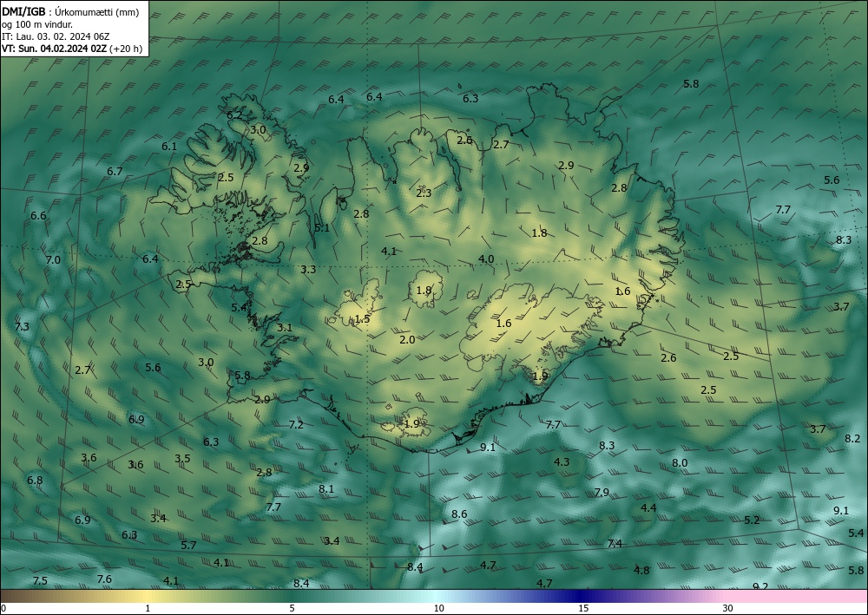Click the initial time "IT: Lau. 03. 02. 2024 06Z"
868x615 pixels.
click(56, 36)
